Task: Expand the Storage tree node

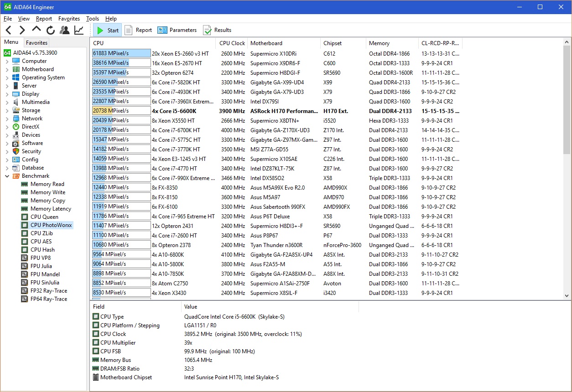Action: (x=7, y=110)
